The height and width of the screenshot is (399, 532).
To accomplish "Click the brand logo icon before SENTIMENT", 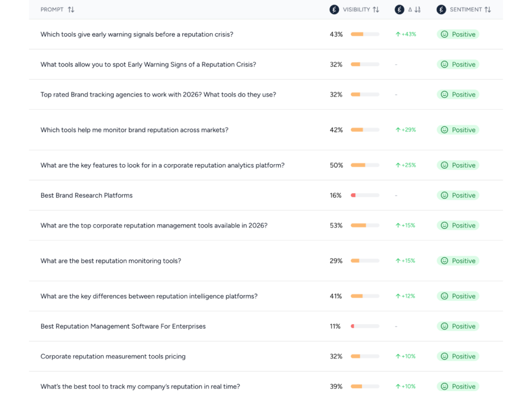I will pyautogui.click(x=441, y=9).
